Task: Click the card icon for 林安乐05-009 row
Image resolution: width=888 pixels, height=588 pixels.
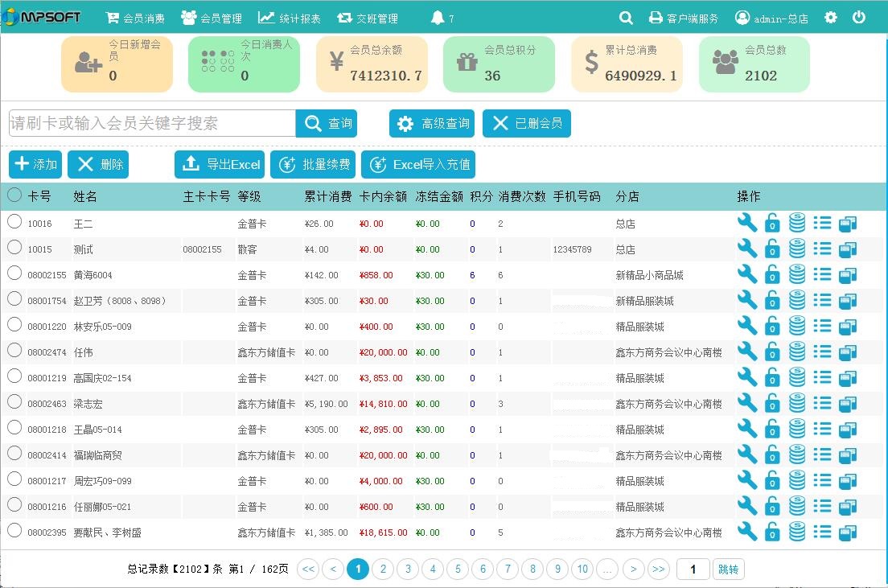Action: point(848,327)
